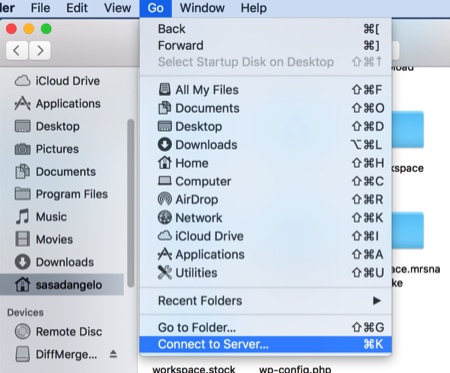Open the View menu
The height and width of the screenshot is (373, 450).
pos(117,8)
